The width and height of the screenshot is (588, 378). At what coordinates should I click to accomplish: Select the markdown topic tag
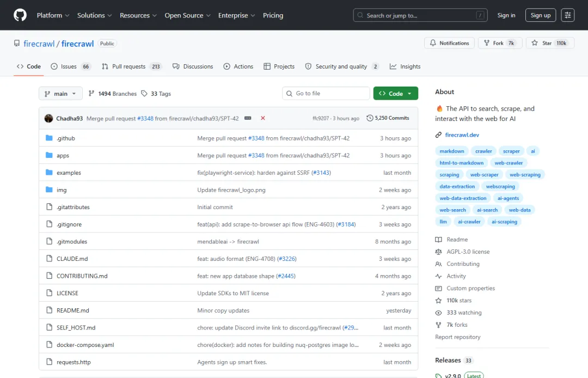(x=452, y=151)
